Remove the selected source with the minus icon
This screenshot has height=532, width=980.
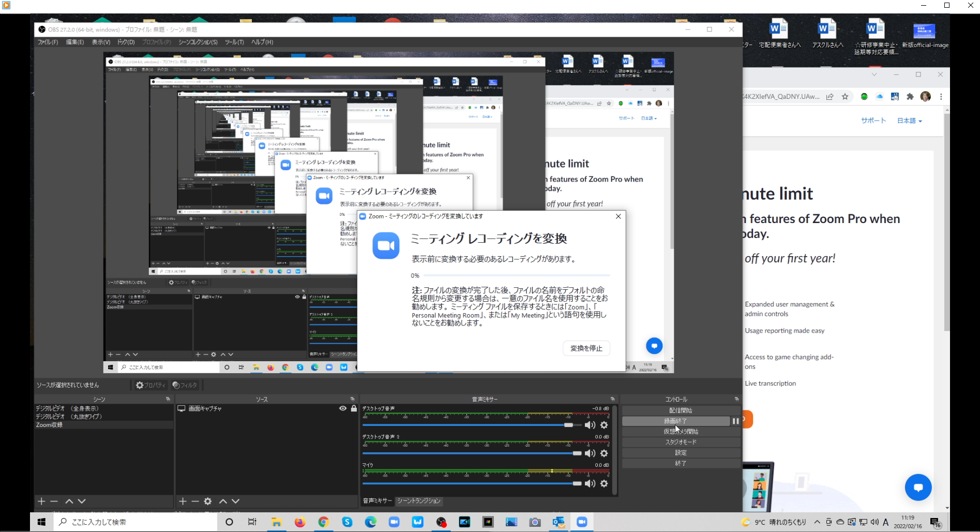[195, 501]
